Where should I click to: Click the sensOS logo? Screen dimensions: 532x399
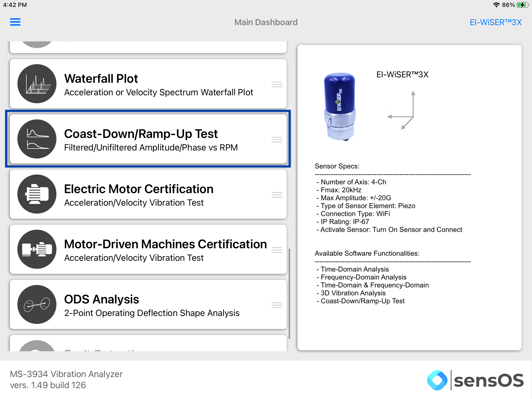pos(475,380)
